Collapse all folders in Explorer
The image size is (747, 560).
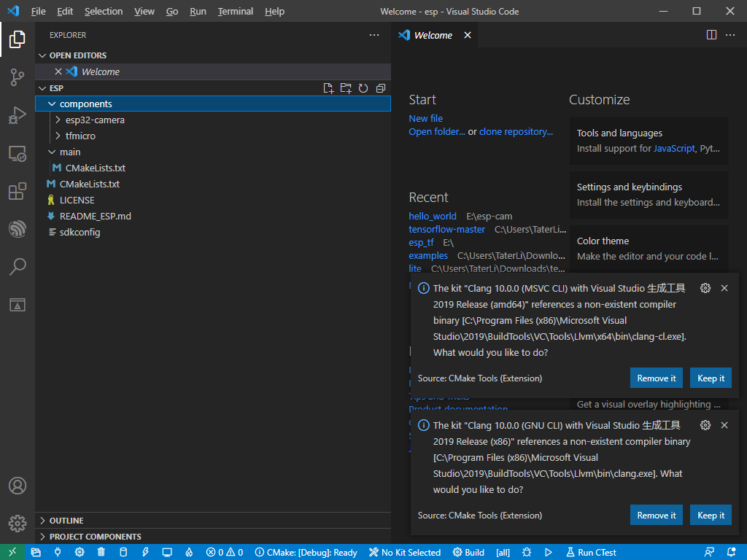point(381,88)
